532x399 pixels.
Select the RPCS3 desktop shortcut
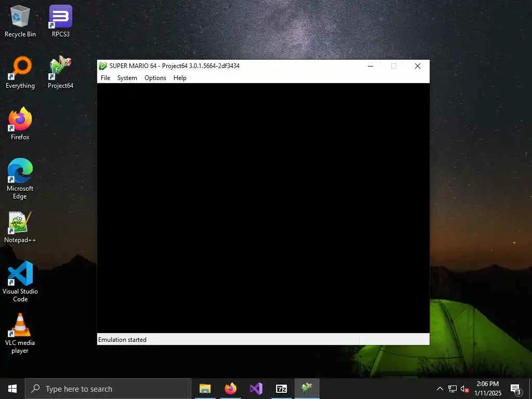point(61,21)
